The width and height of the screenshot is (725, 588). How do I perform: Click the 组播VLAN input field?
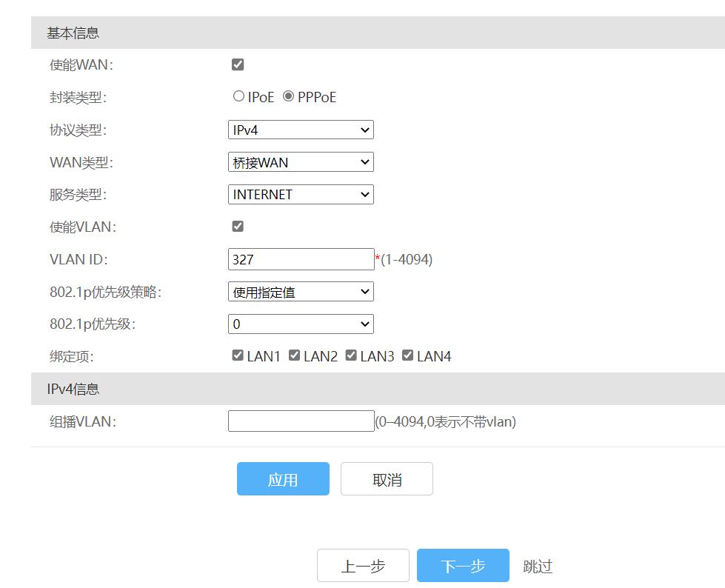[x=301, y=421]
